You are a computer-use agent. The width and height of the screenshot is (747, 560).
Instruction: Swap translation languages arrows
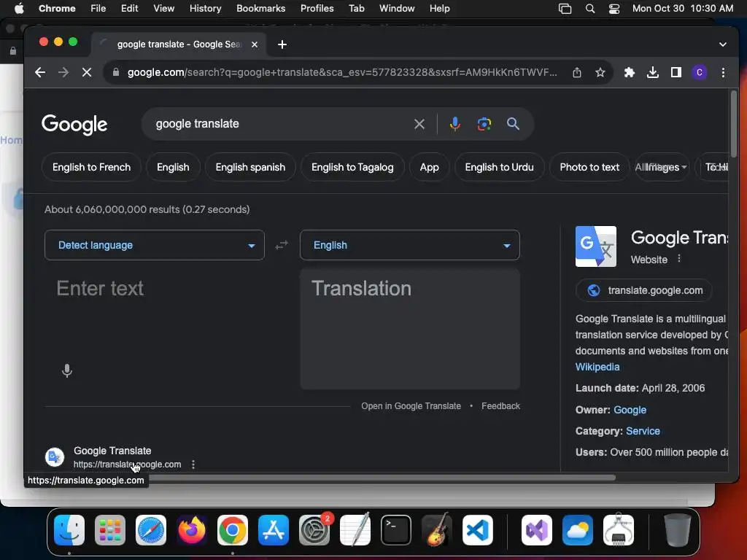282,245
